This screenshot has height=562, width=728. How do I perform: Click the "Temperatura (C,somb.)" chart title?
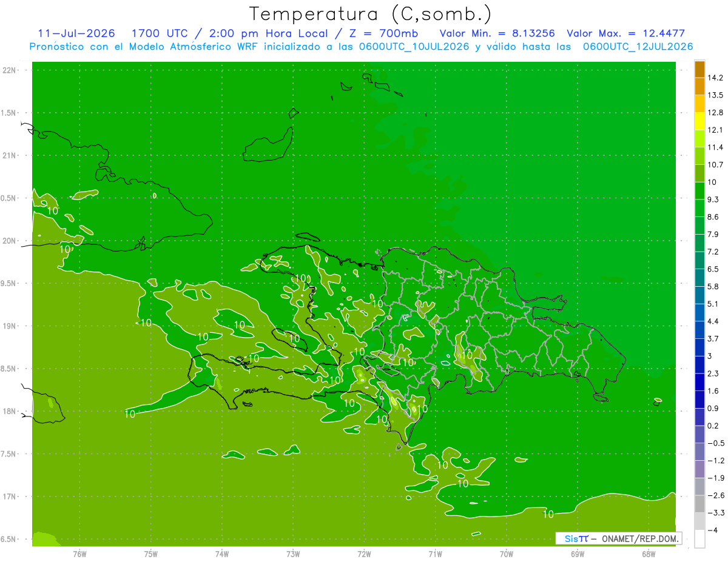370,14
